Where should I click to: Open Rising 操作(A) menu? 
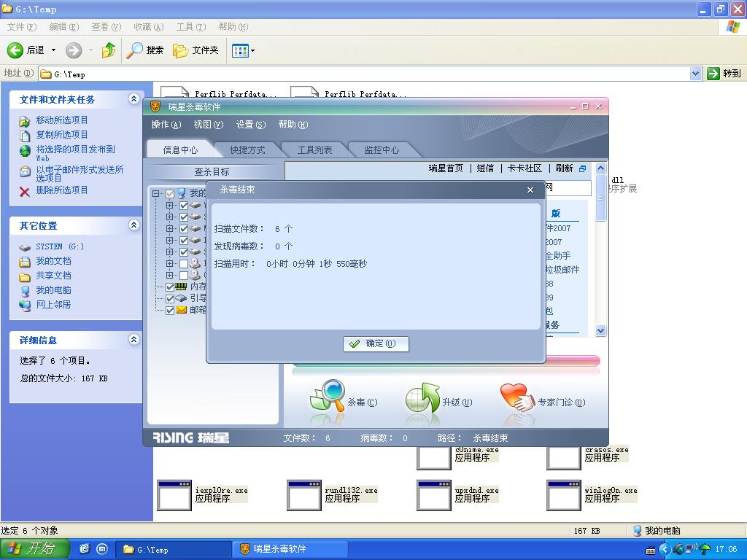point(166,125)
